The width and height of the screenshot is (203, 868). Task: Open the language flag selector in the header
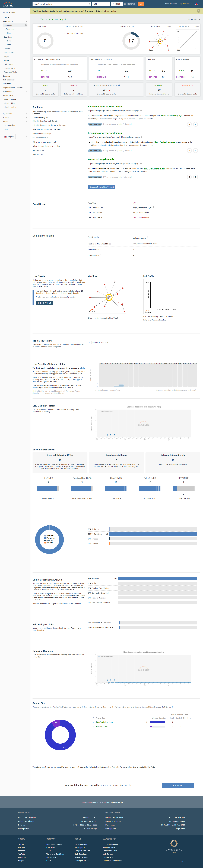tap(198, 4)
